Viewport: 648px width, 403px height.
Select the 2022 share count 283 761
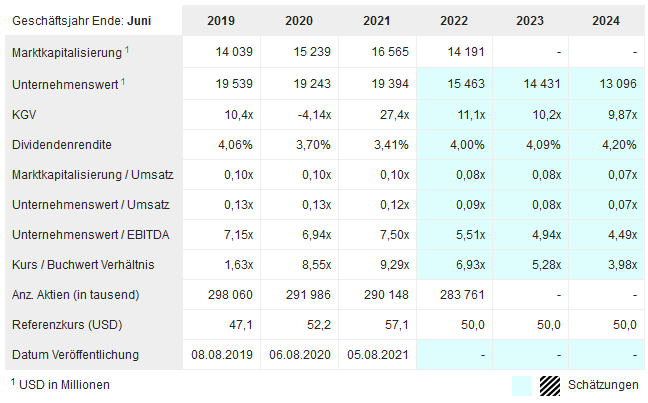click(461, 295)
